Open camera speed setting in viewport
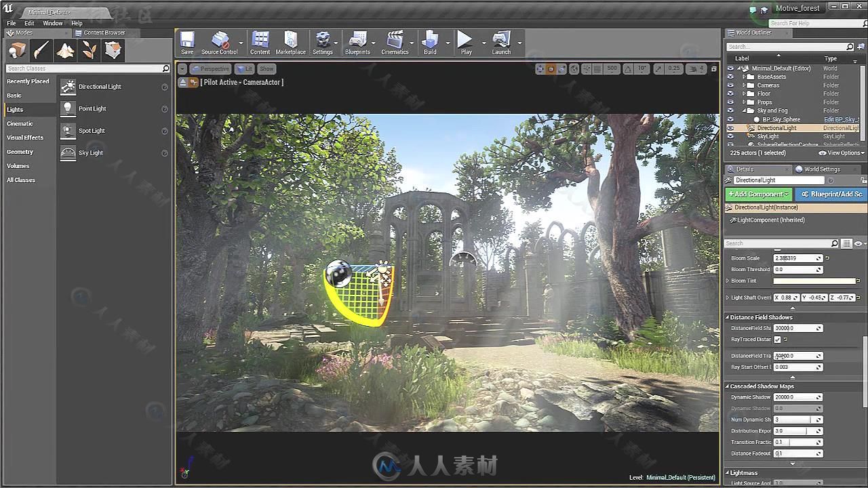This screenshot has width=868, height=488. 696,68
